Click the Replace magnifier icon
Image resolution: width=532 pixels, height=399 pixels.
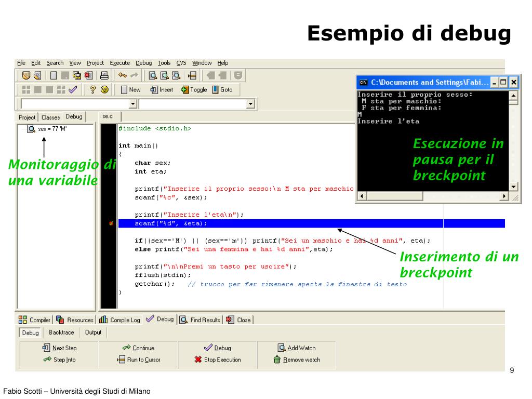(165, 75)
